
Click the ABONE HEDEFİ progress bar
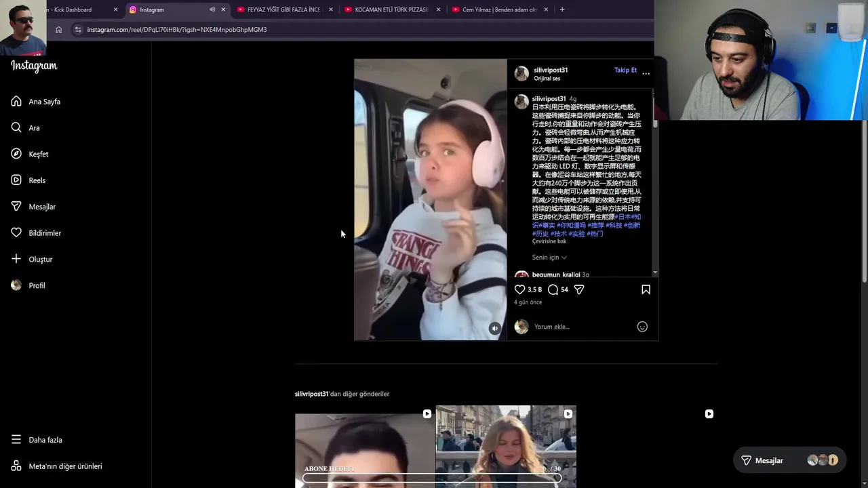[x=432, y=478]
